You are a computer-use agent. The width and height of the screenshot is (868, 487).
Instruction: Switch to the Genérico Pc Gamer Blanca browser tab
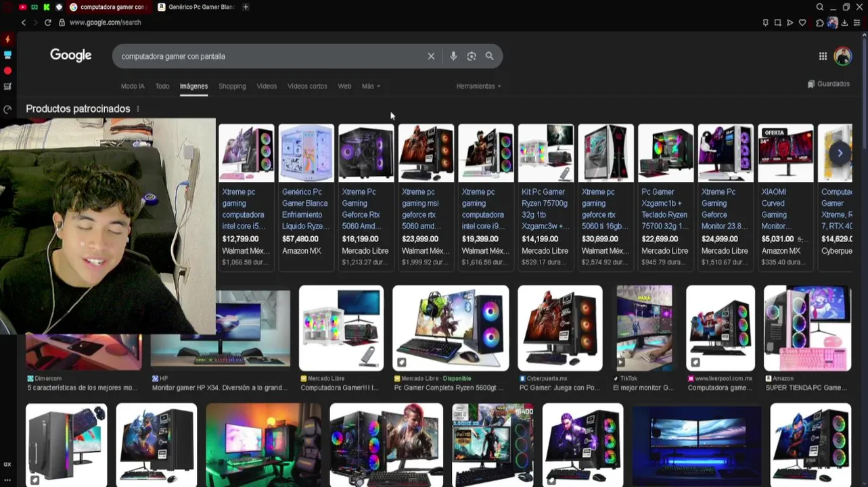196,7
